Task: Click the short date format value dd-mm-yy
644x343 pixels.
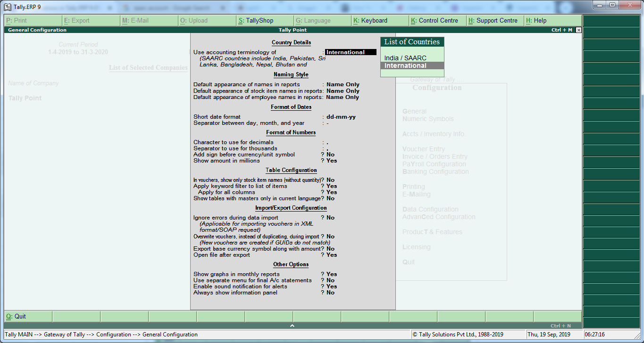Action: pos(341,117)
